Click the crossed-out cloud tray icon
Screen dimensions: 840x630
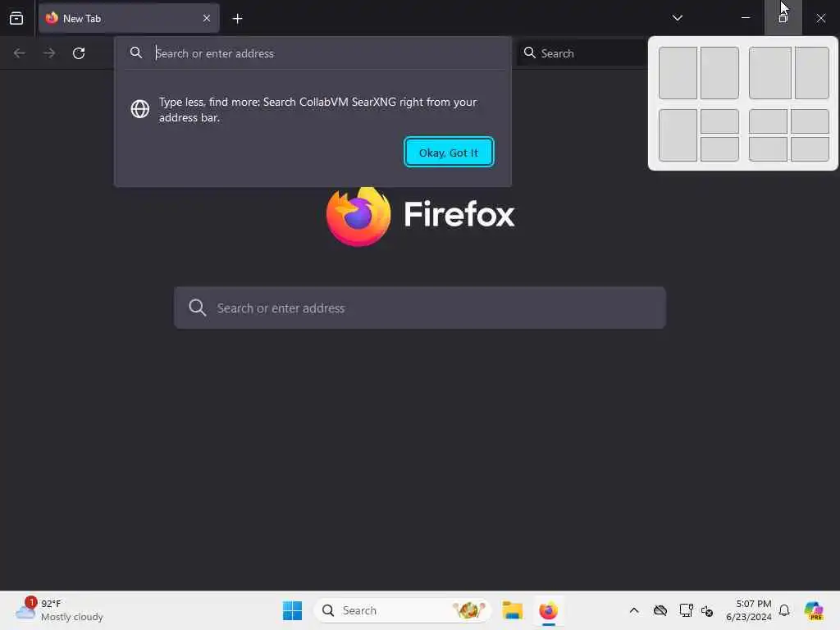pyautogui.click(x=660, y=610)
